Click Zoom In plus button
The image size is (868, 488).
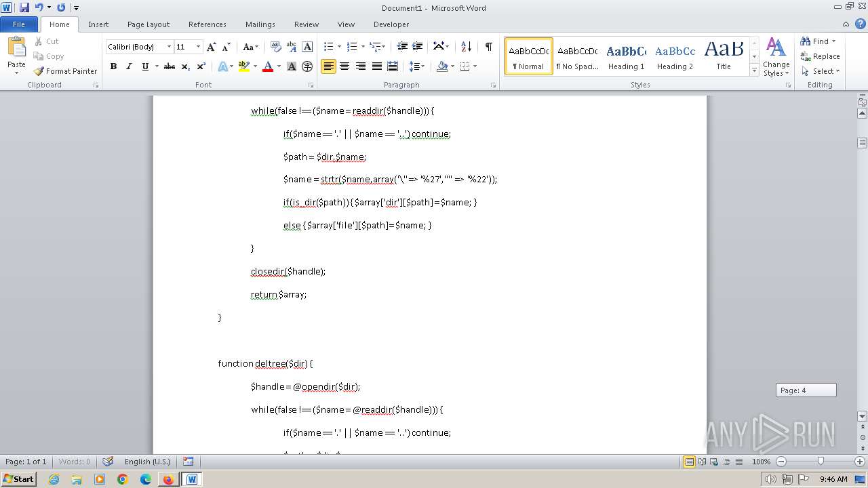[x=859, y=462]
